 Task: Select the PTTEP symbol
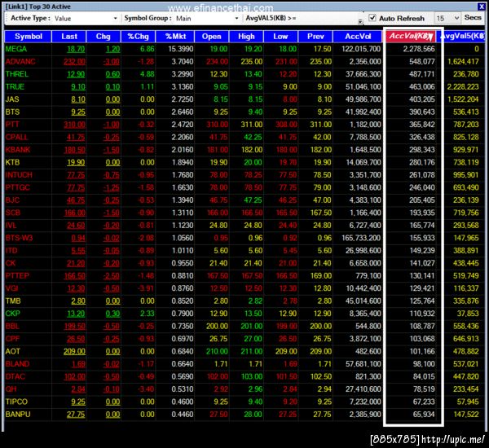coord(17,275)
